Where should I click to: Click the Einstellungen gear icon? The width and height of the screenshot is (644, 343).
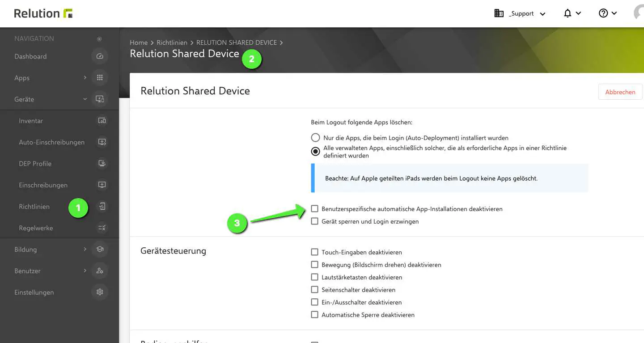[x=99, y=292]
